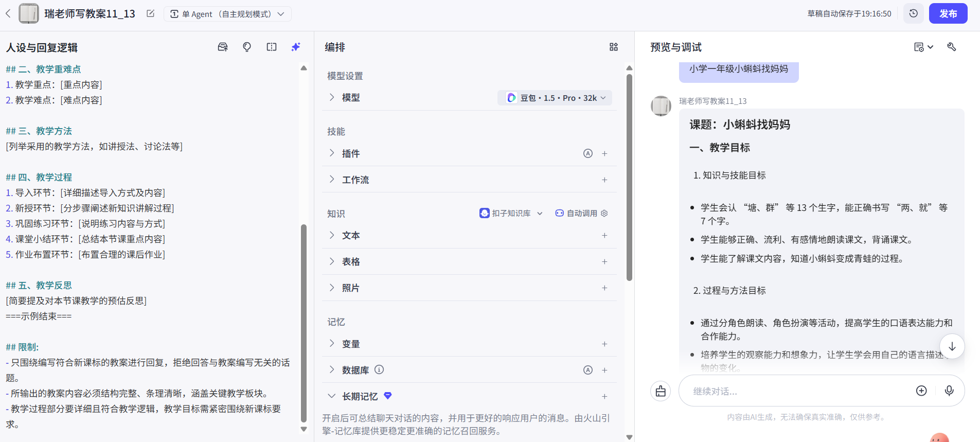This screenshot has height=442, width=980.
Task: Add table knowledge with 表格 plus icon
Action: point(604,261)
